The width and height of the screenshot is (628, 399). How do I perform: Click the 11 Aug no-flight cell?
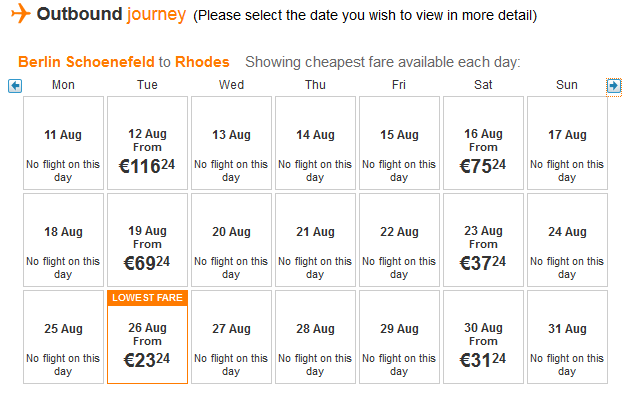[63, 143]
